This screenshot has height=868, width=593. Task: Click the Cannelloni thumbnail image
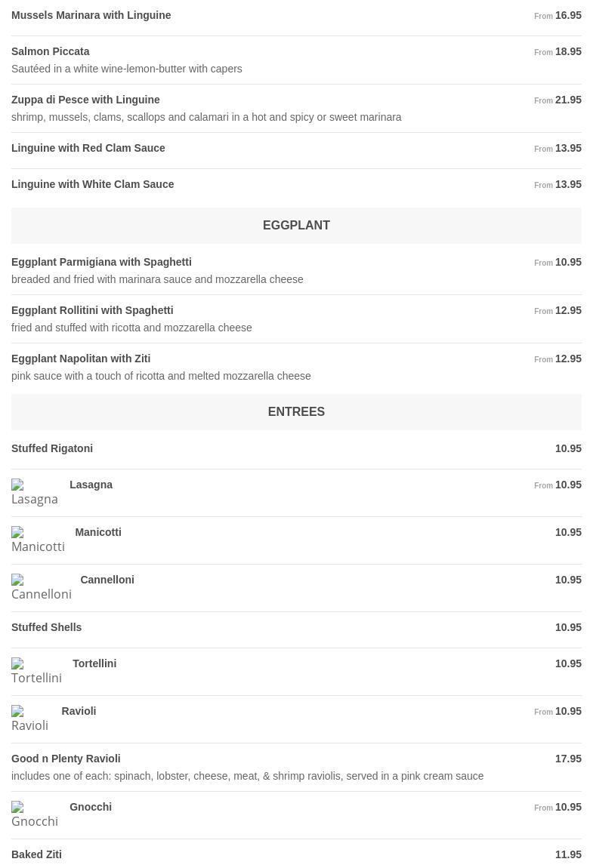click(42, 588)
